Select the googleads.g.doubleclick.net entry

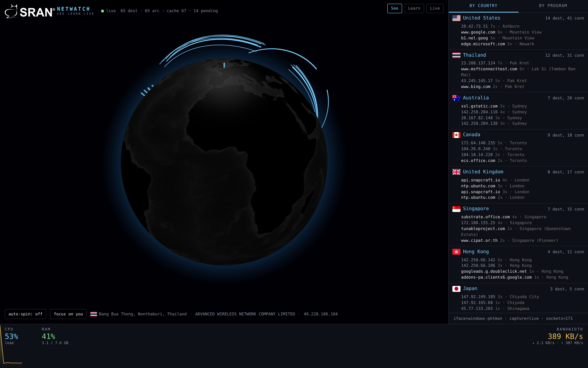point(512,271)
